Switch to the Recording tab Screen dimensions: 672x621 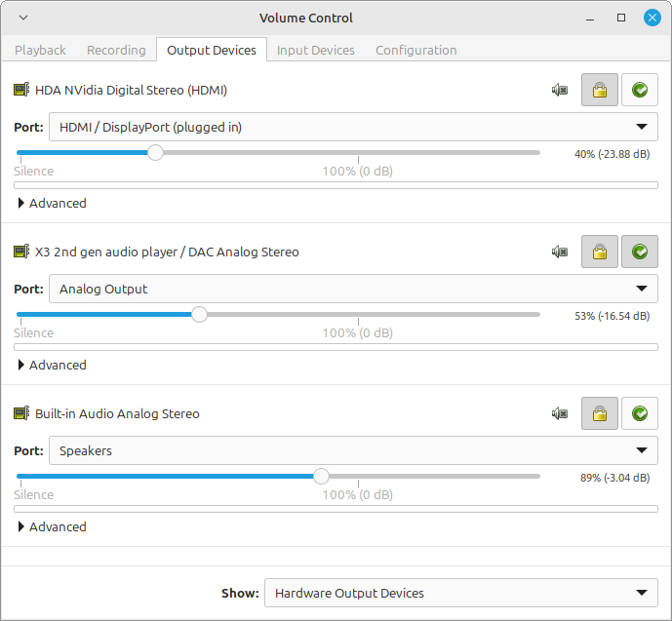tap(116, 50)
